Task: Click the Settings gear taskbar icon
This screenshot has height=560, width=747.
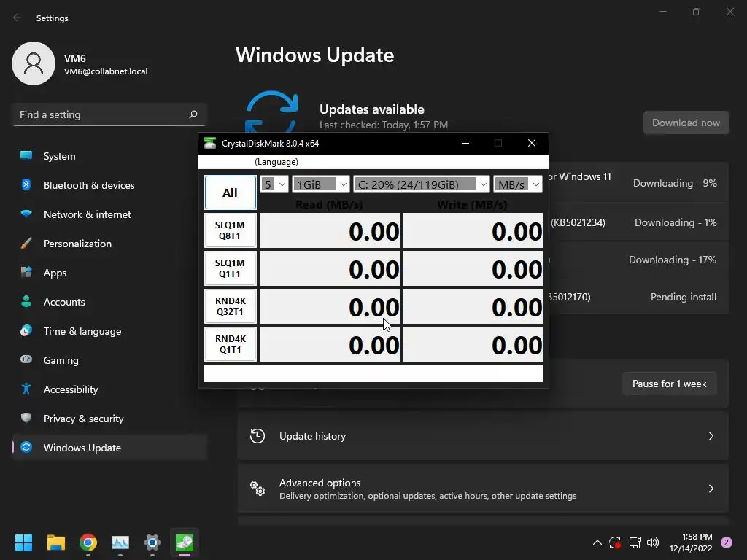Action: click(x=152, y=542)
